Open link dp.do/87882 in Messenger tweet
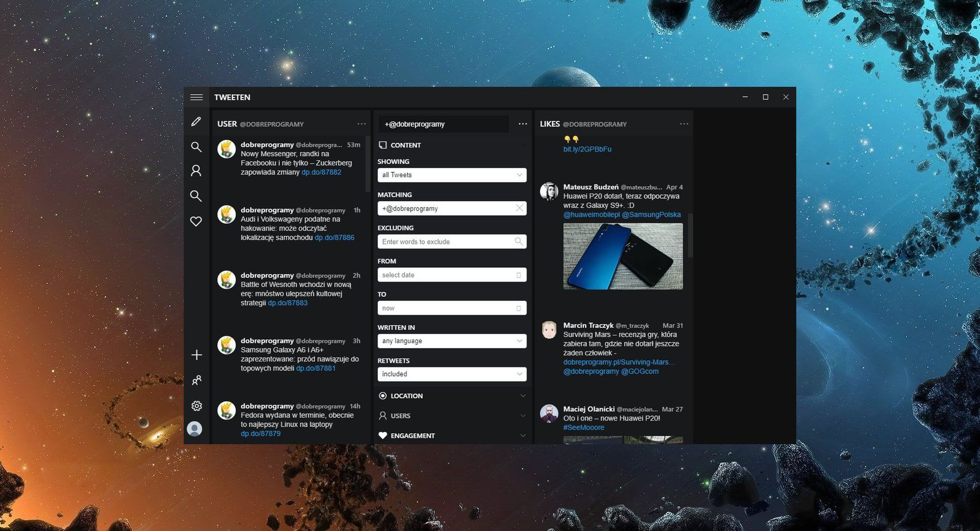Screen dimensions: 980x531 321,172
